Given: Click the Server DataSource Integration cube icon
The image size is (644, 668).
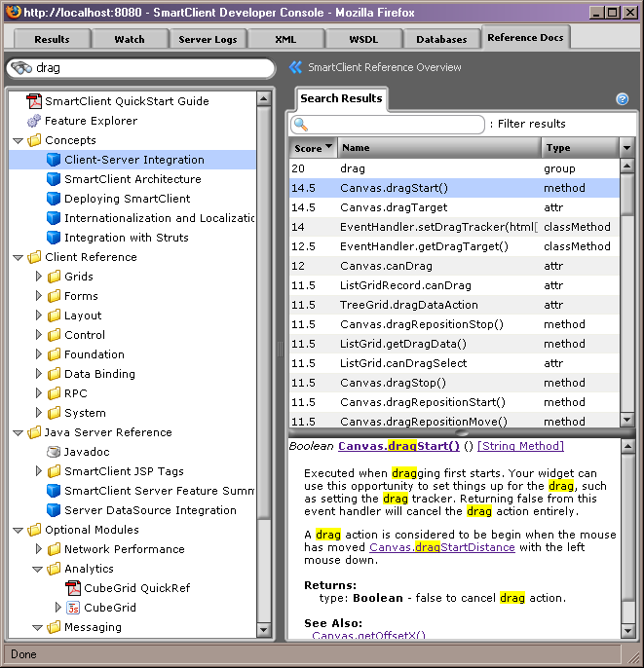Looking at the screenshot, I should click(54, 510).
